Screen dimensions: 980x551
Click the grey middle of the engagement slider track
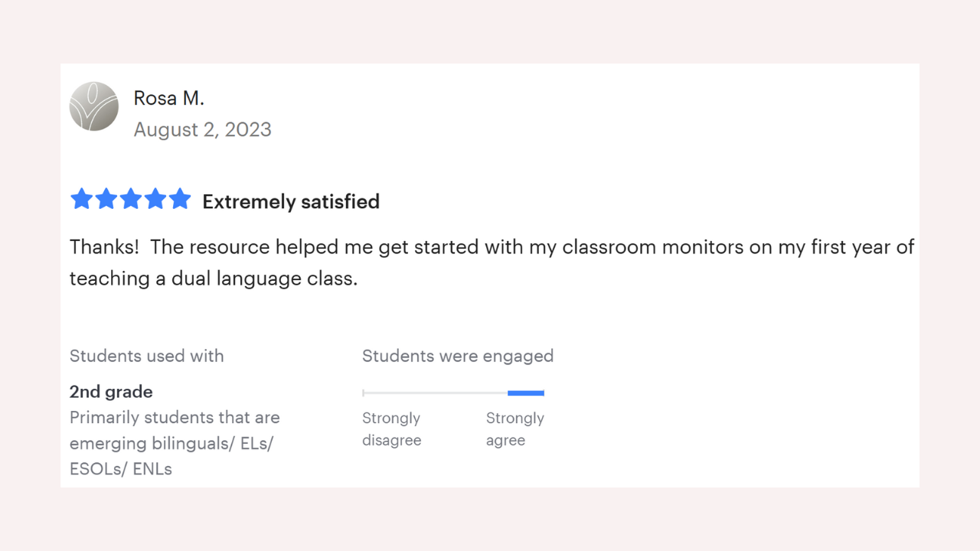[x=435, y=393]
